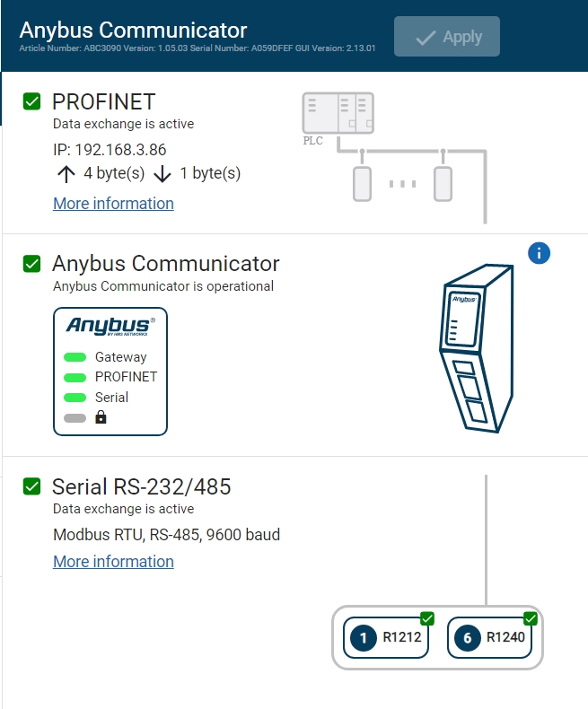The image size is (588, 709).
Task: Click the green checkmark on R1240 node
Action: click(x=531, y=618)
